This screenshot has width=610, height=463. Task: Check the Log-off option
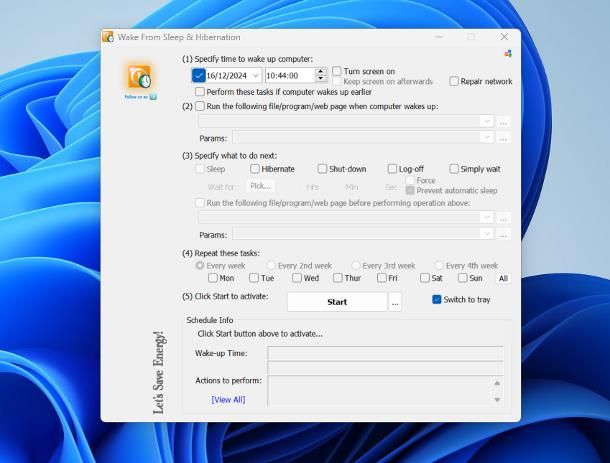click(x=392, y=169)
